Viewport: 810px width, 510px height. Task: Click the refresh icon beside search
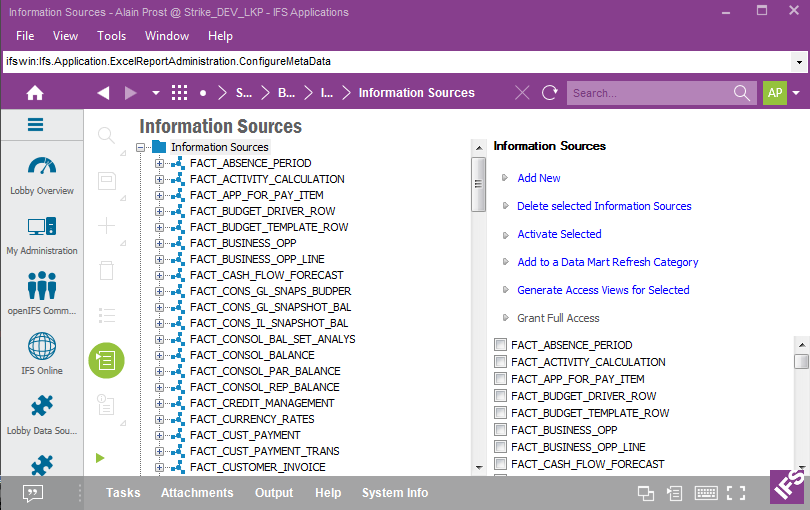(x=549, y=93)
